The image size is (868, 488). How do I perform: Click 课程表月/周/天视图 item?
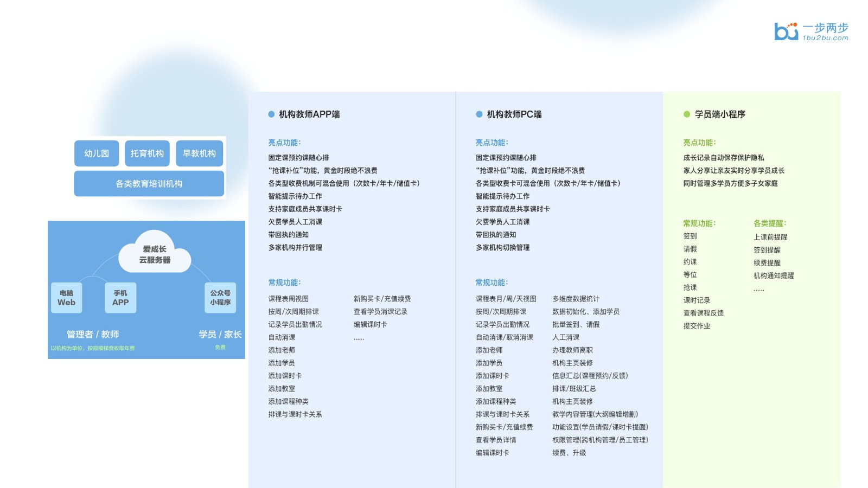(x=506, y=299)
